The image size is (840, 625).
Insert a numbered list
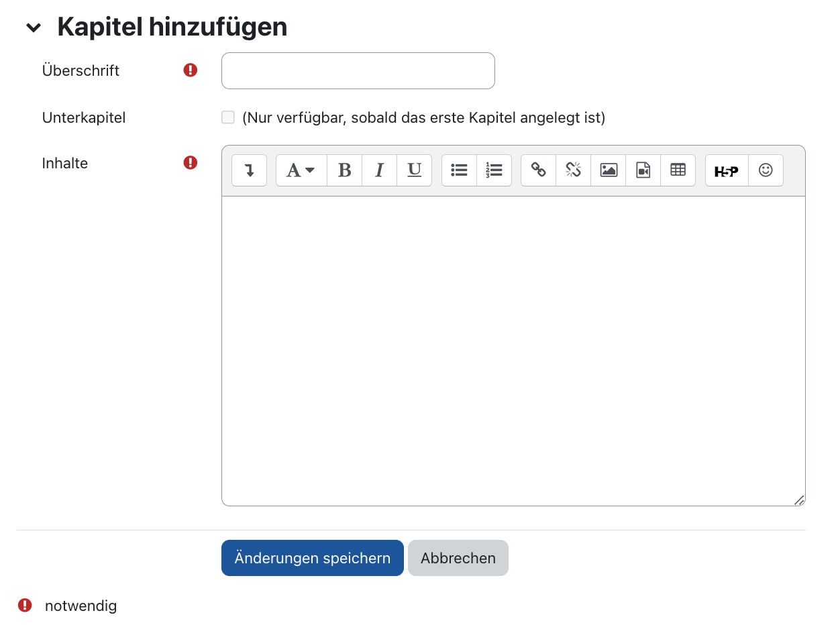[x=494, y=170]
